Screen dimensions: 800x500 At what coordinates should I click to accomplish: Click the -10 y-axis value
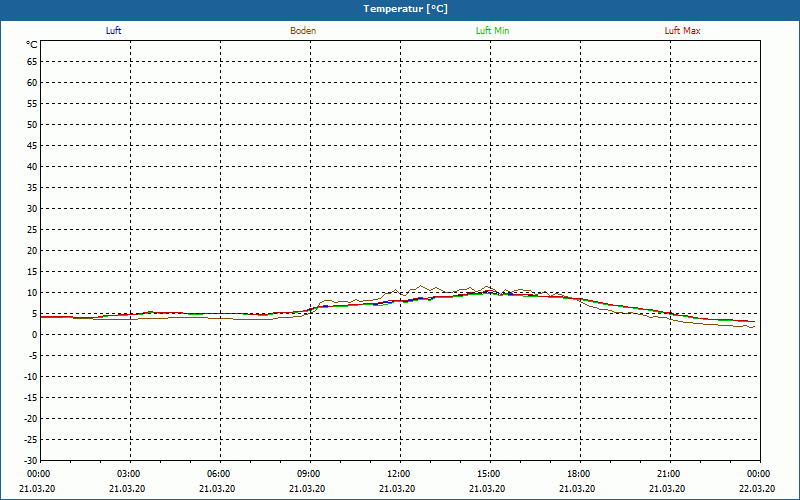[31, 377]
